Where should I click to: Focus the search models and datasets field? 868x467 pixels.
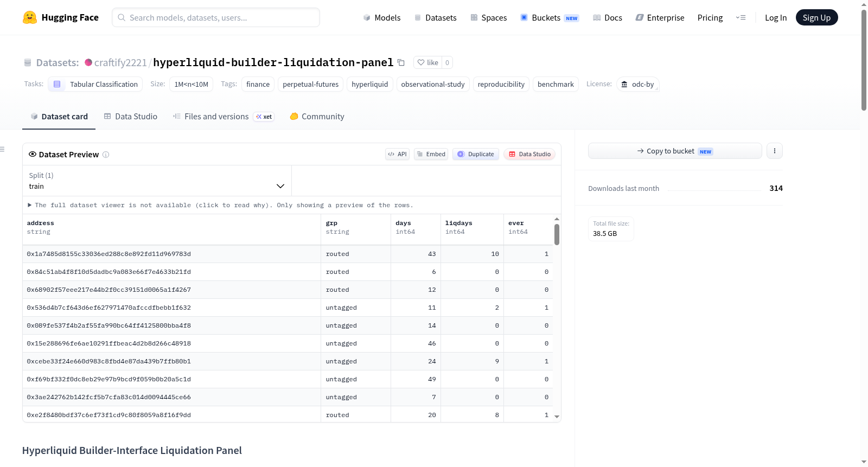[x=216, y=17]
